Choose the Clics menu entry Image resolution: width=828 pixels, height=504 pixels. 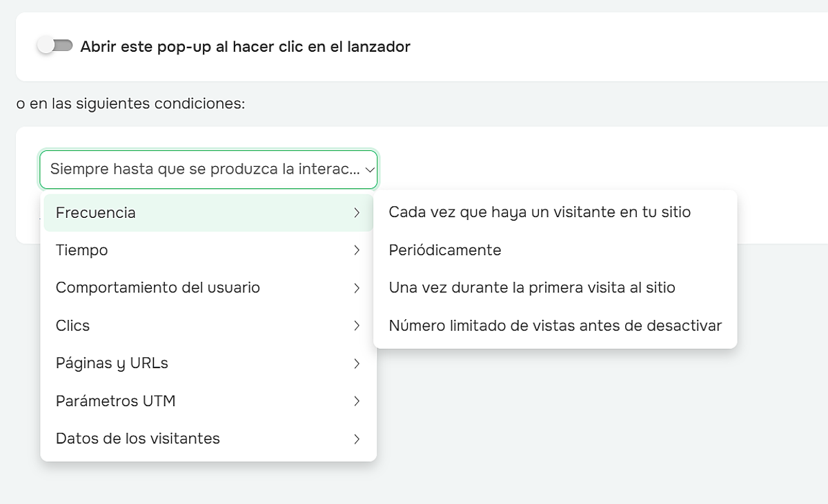(208, 325)
